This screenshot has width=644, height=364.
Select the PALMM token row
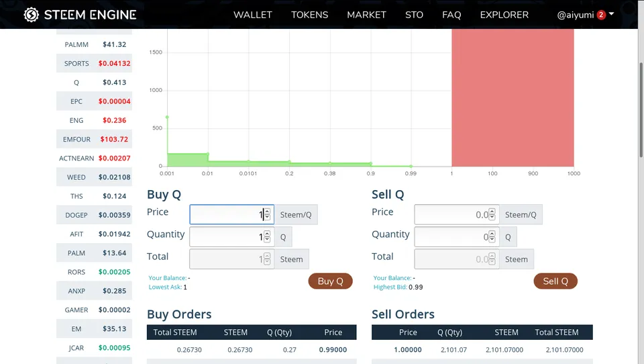[94, 44]
